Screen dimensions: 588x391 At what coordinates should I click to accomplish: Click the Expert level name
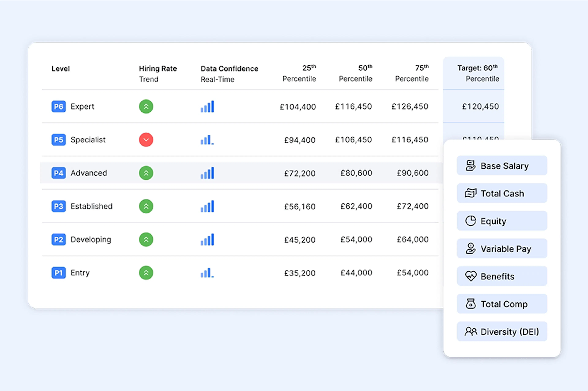click(x=82, y=107)
